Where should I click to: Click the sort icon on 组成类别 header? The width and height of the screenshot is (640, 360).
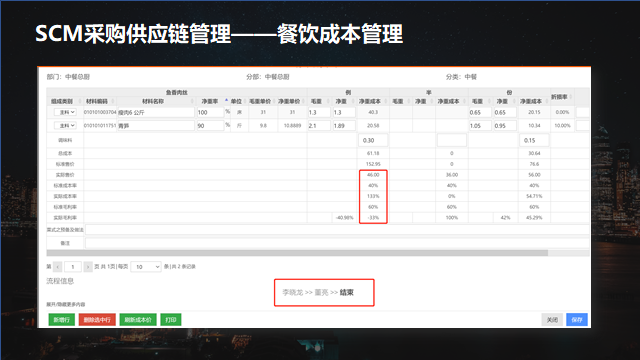tap(80, 101)
